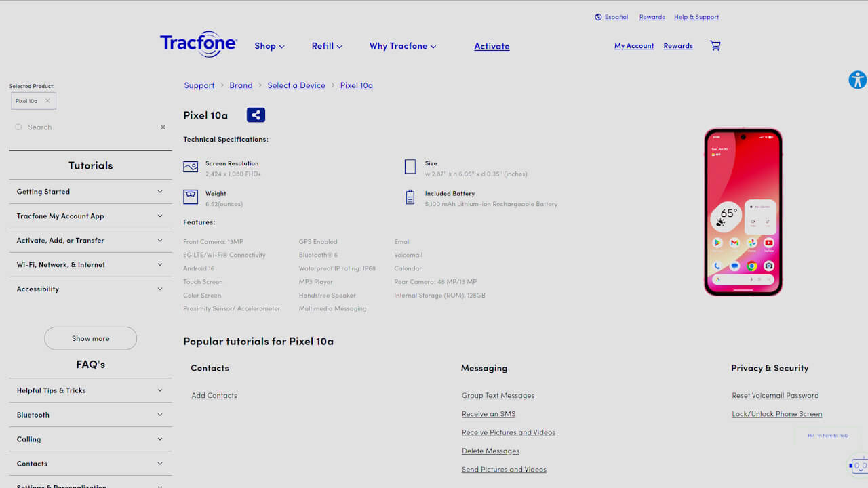Click the Select a Device breadcrumb

(296, 85)
